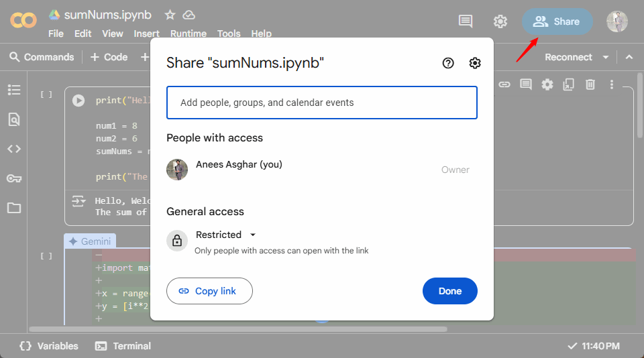This screenshot has height=358, width=644.
Task: Open the comments icon in header
Action: [x=466, y=21]
